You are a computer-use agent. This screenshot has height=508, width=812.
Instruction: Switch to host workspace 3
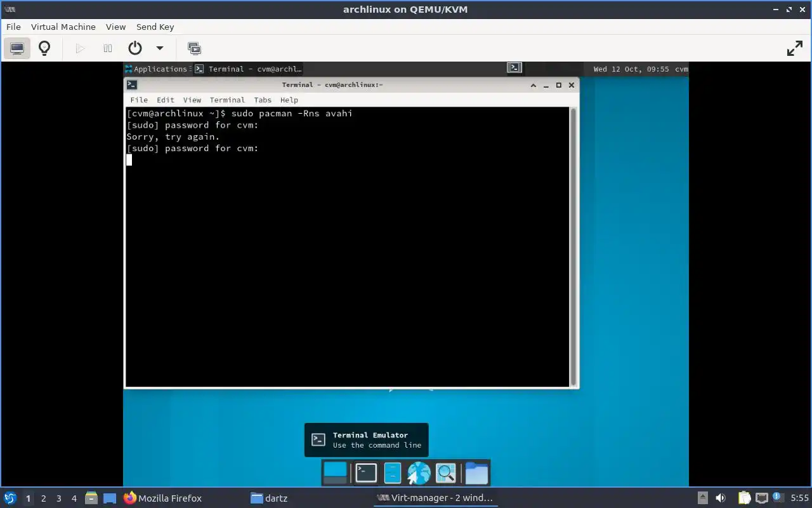(59, 498)
